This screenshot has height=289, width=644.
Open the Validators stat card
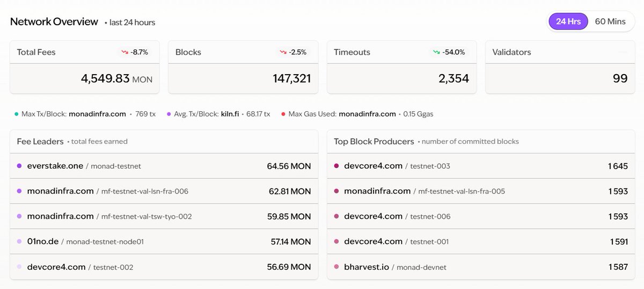click(x=560, y=67)
